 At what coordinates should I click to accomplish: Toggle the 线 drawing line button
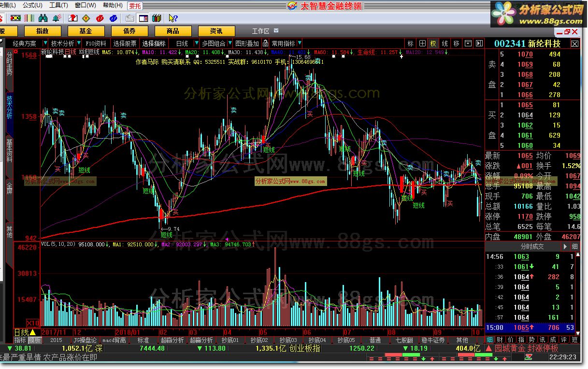445,43
